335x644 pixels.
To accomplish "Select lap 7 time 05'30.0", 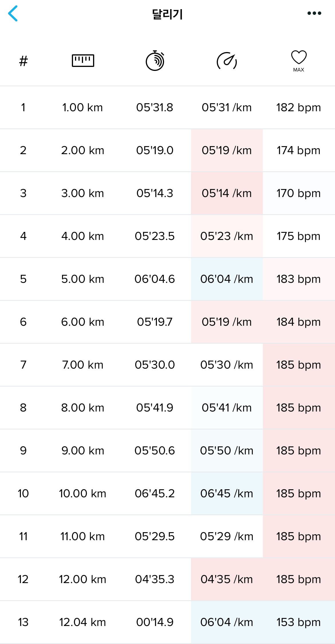I will (155, 365).
